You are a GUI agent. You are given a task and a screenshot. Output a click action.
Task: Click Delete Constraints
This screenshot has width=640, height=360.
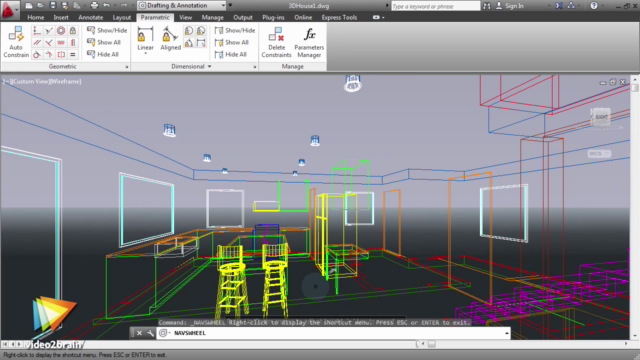pos(276,42)
